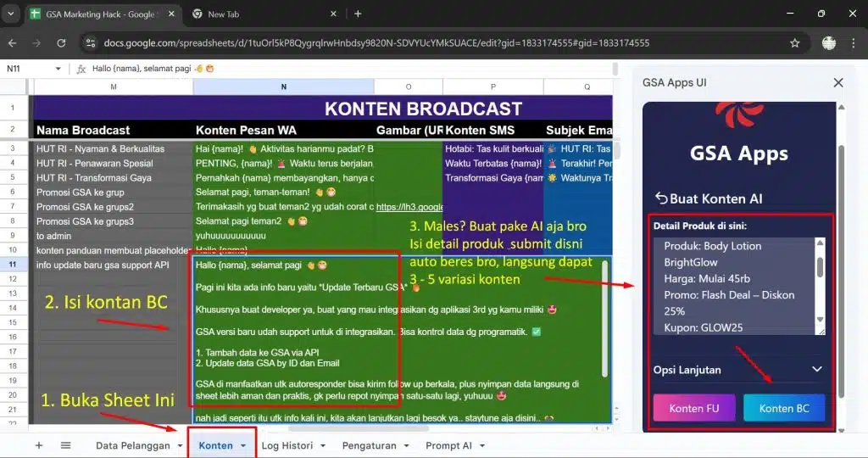Bookmark this page with star icon
The width and height of the screenshot is (868, 458).
coord(795,43)
